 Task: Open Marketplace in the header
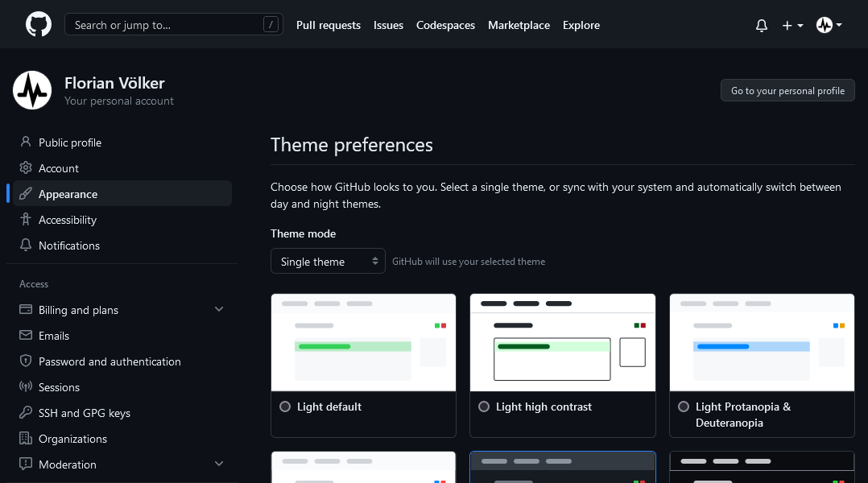[519, 26]
